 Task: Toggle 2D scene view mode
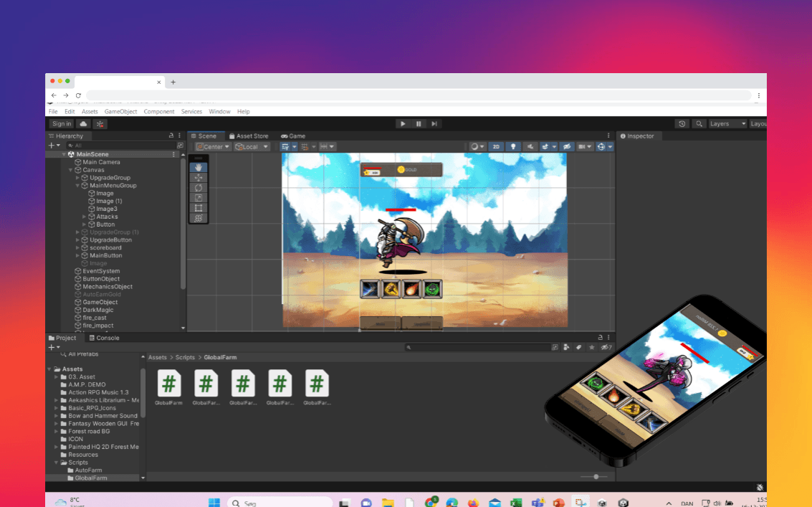(x=496, y=147)
